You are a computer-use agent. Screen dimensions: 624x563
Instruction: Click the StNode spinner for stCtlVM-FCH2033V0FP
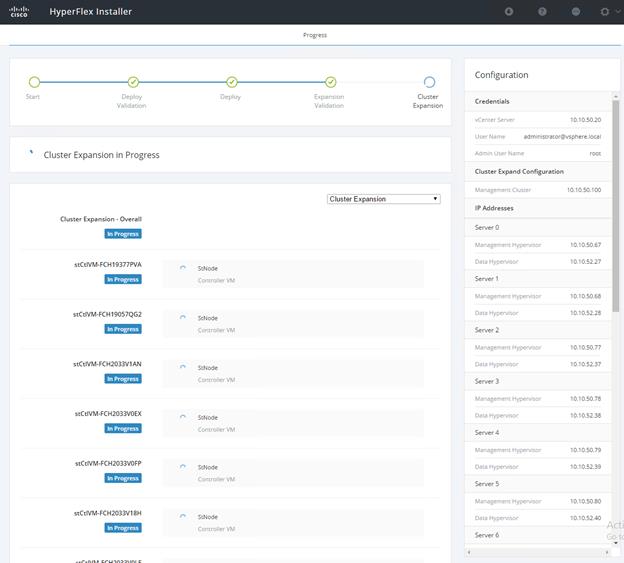pos(183,467)
